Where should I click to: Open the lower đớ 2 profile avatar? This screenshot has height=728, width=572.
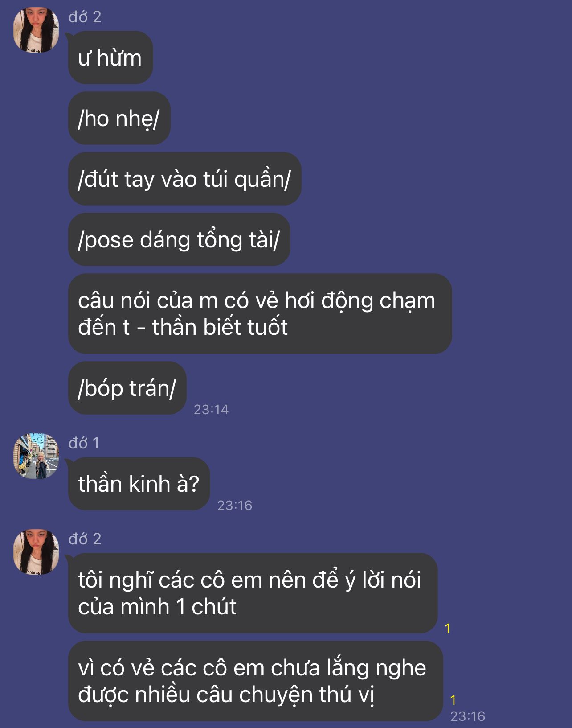[x=36, y=552]
